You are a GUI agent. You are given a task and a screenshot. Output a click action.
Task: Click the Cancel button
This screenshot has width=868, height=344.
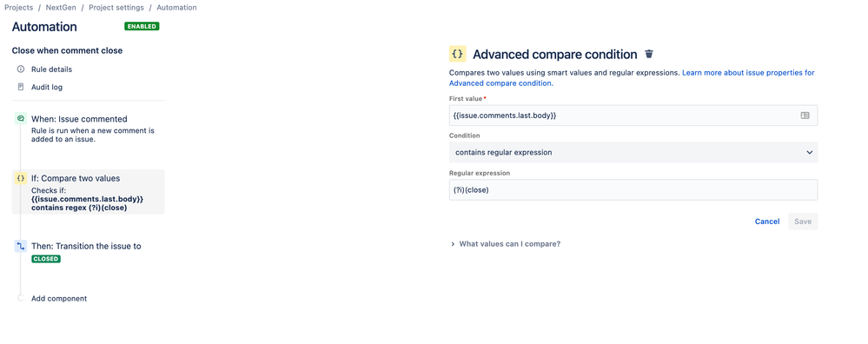767,222
